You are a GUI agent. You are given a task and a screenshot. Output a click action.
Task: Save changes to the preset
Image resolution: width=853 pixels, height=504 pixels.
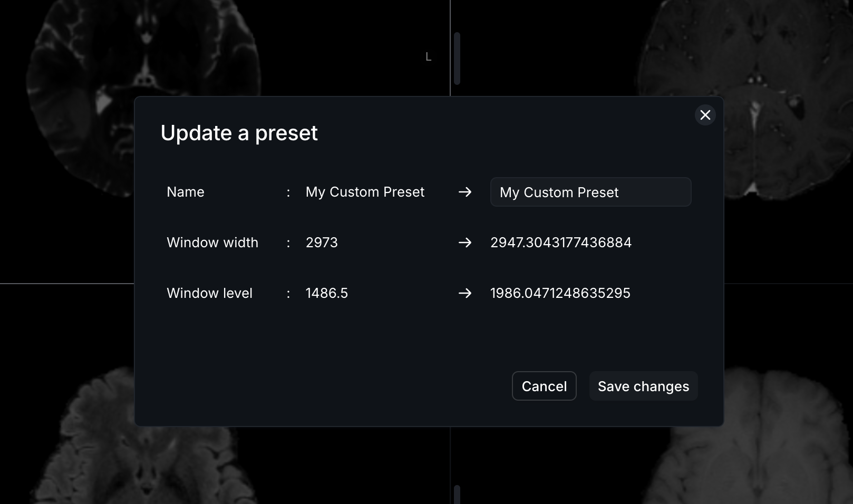tap(643, 386)
